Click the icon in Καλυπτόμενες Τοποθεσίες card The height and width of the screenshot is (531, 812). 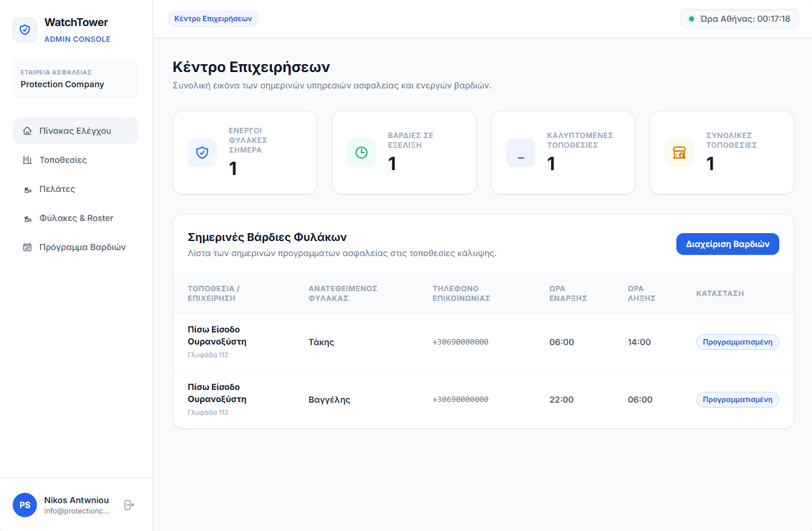click(521, 153)
